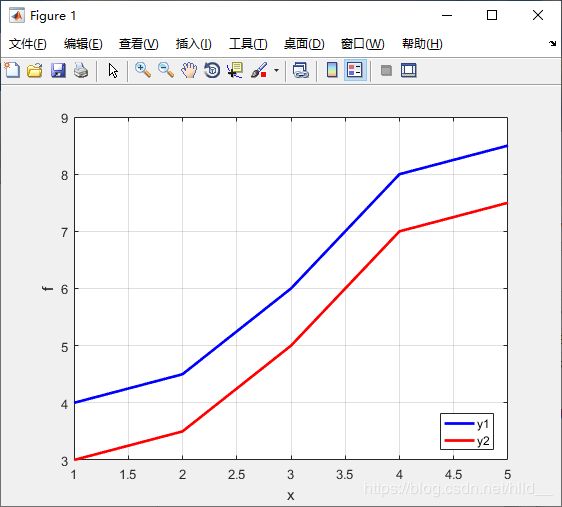Click the Hide Plot Tools icon
Screen dimensions: 562x507
(x=386, y=70)
